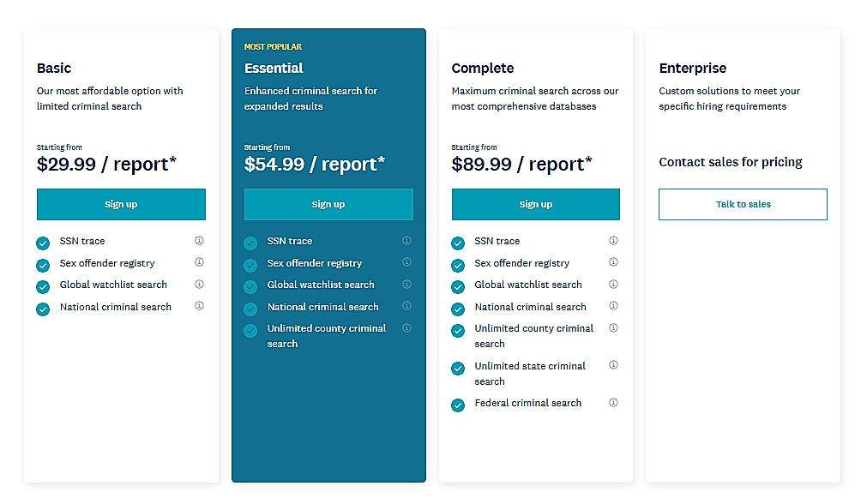The width and height of the screenshot is (867, 504).
Task: Open info icon for Basic Sex offender registry
Action: point(199,262)
